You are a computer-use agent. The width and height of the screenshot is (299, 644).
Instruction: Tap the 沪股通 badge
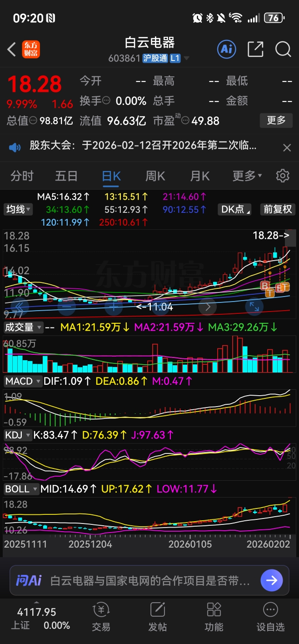pyautogui.click(x=155, y=58)
